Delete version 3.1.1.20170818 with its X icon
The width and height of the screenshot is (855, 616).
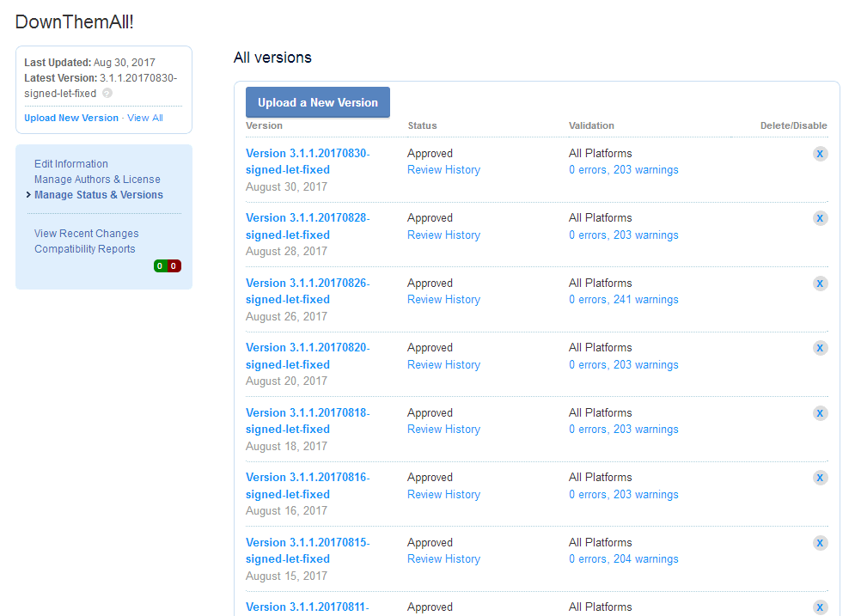click(x=820, y=413)
